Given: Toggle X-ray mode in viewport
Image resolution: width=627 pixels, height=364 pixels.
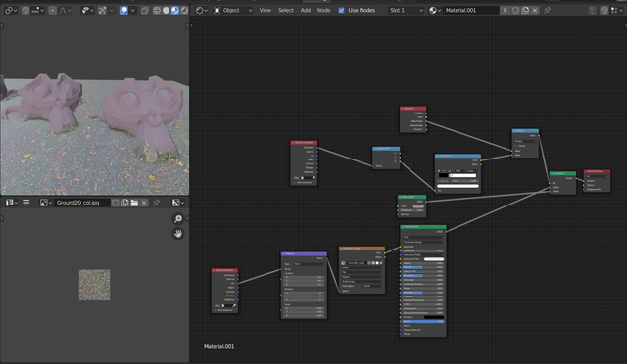Looking at the screenshot, I should coord(145,11).
